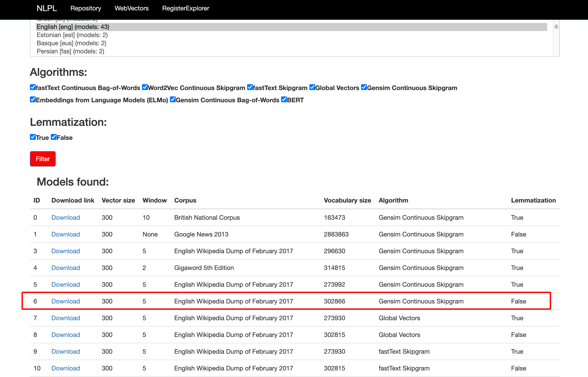The image size is (588, 377).
Task: Uncheck fastText Continuous Bag-of-Words checkbox
Action: [x=33, y=87]
